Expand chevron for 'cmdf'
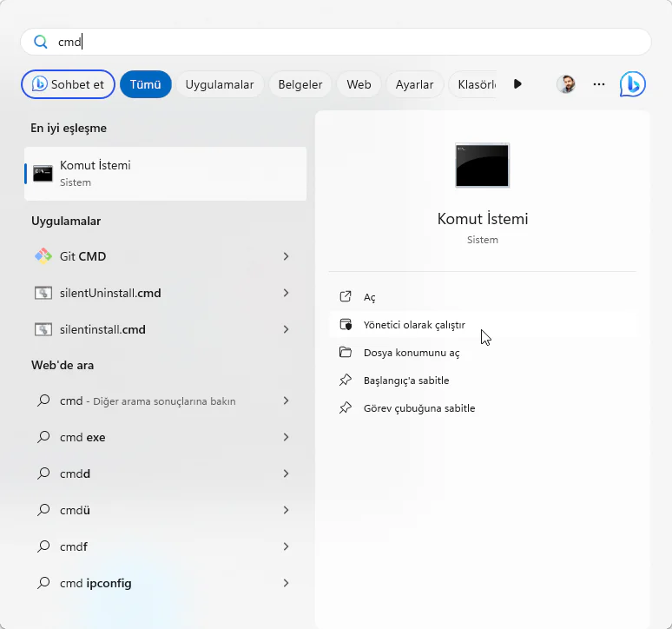This screenshot has width=672, height=629. (x=286, y=546)
